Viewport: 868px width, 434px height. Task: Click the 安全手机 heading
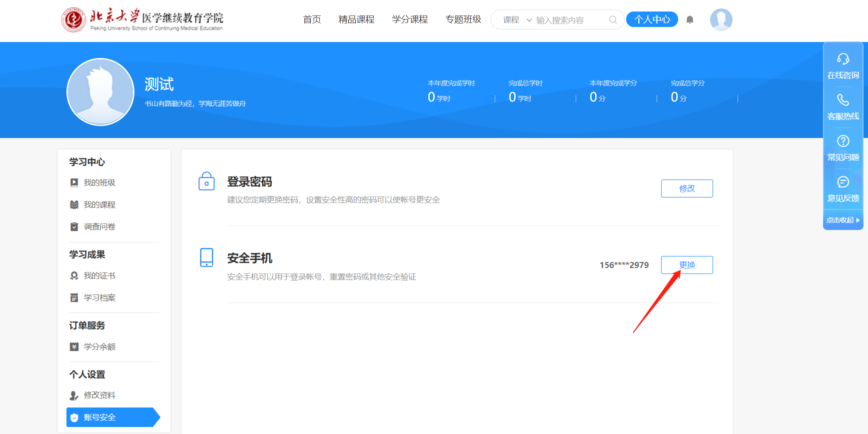click(x=249, y=258)
